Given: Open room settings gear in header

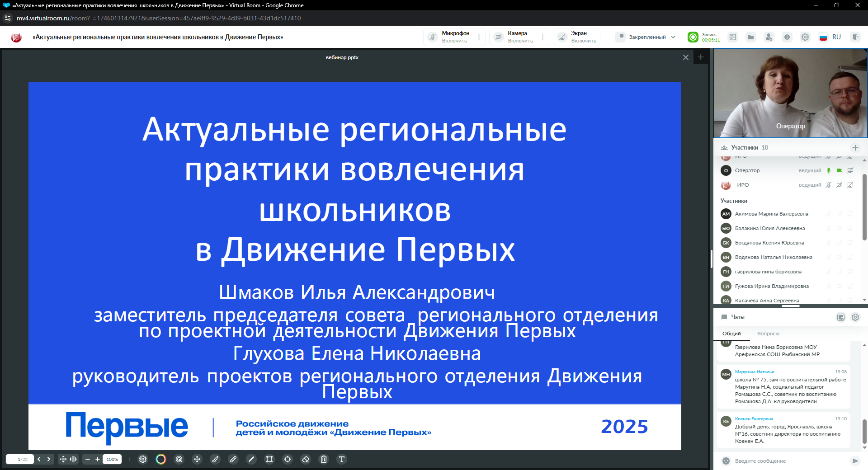Looking at the screenshot, I should [805, 37].
